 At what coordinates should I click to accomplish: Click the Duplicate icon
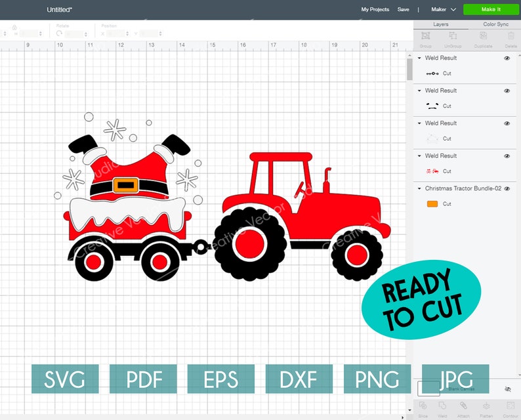[x=483, y=36]
